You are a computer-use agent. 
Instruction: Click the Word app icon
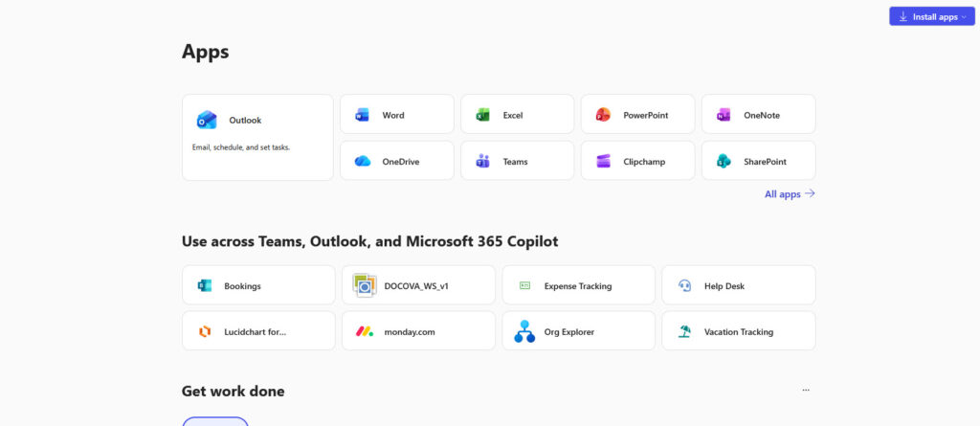tap(362, 115)
